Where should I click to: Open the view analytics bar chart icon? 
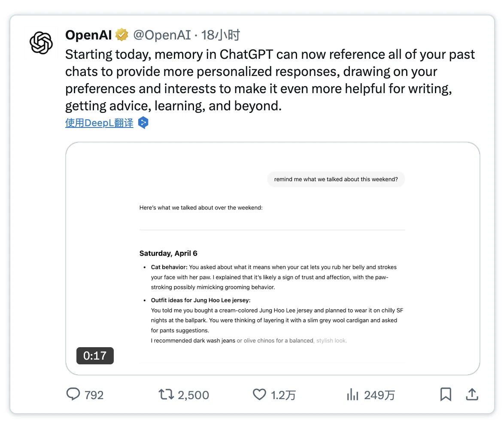[x=352, y=394]
